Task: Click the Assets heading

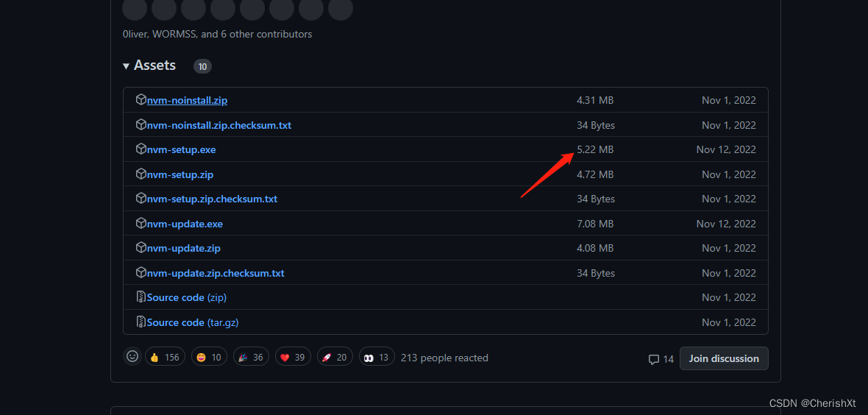Action: click(x=155, y=65)
